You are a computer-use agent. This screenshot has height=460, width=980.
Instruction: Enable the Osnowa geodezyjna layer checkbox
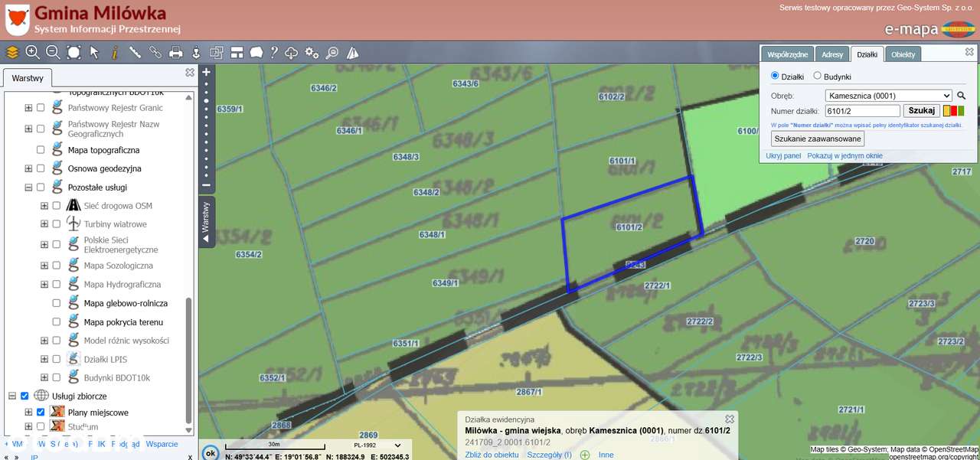pyautogui.click(x=41, y=168)
